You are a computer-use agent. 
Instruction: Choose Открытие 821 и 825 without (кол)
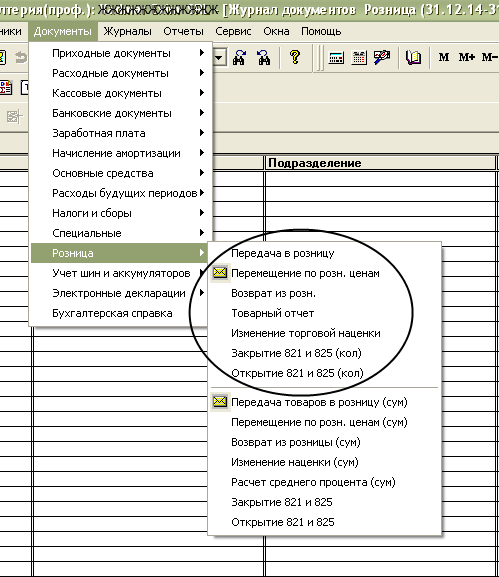tap(325, 522)
